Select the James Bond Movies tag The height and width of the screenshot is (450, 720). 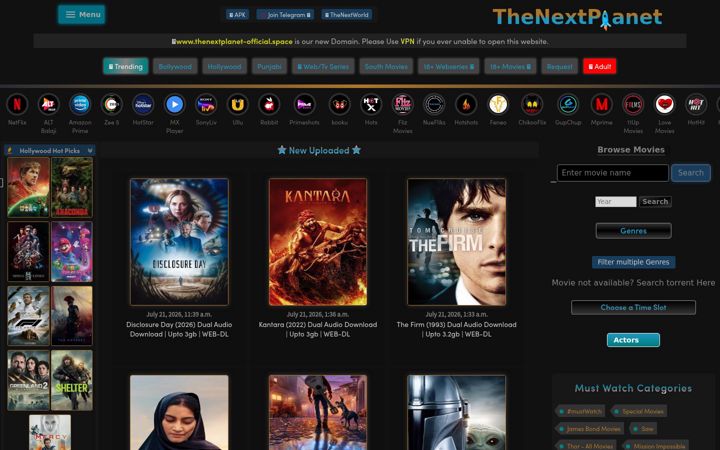pos(590,429)
